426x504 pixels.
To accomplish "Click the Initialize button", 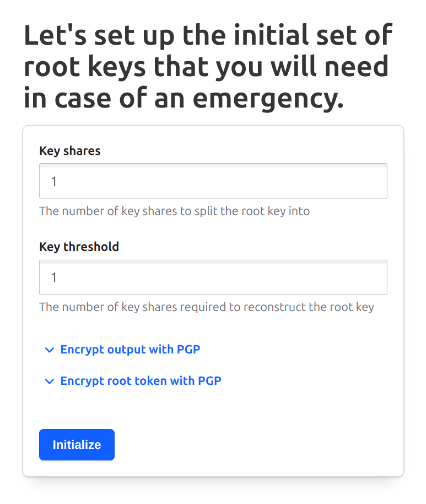I will 77,444.
